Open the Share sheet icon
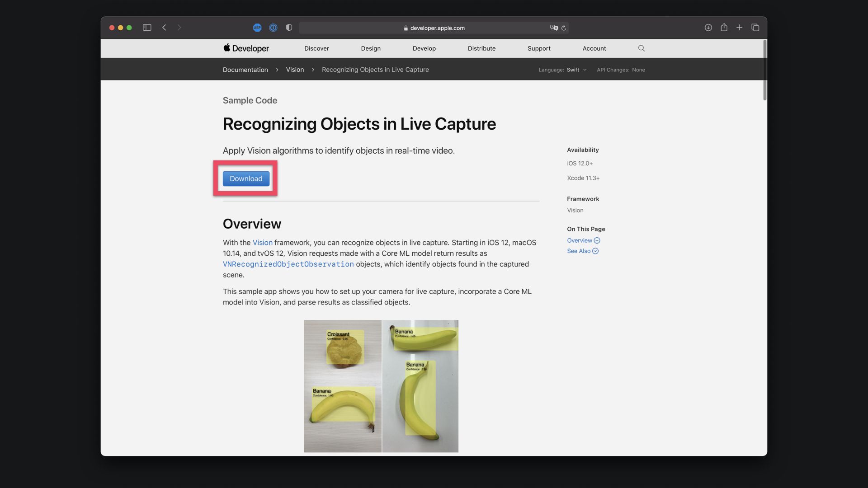The image size is (868, 488). click(x=724, y=28)
